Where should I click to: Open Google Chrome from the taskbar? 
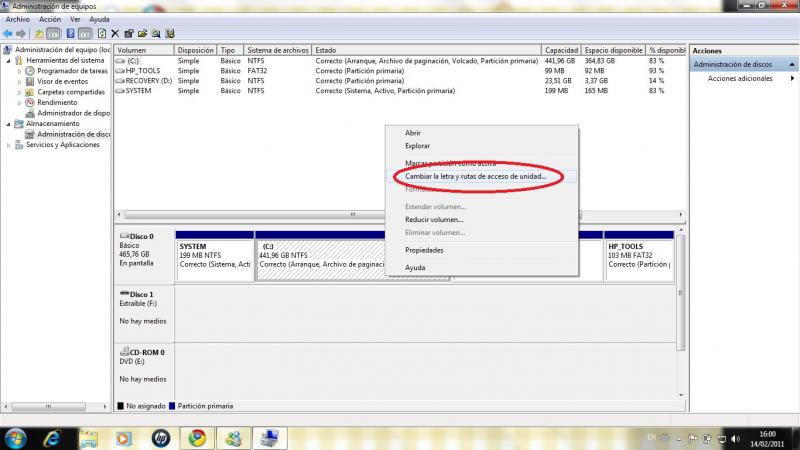(x=197, y=438)
